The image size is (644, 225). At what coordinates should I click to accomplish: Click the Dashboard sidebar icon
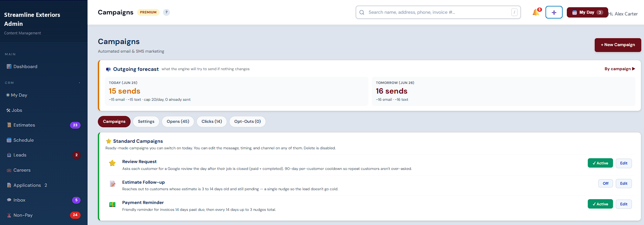[9, 66]
